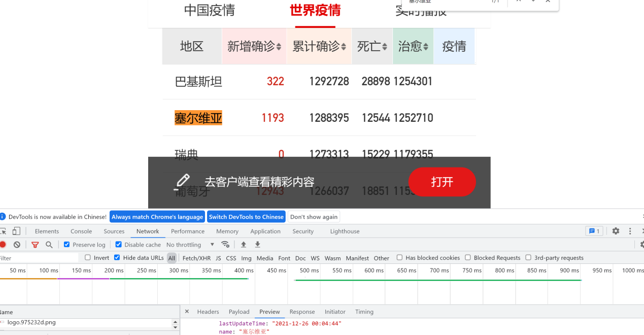Open the Headers tab of request

point(208,312)
